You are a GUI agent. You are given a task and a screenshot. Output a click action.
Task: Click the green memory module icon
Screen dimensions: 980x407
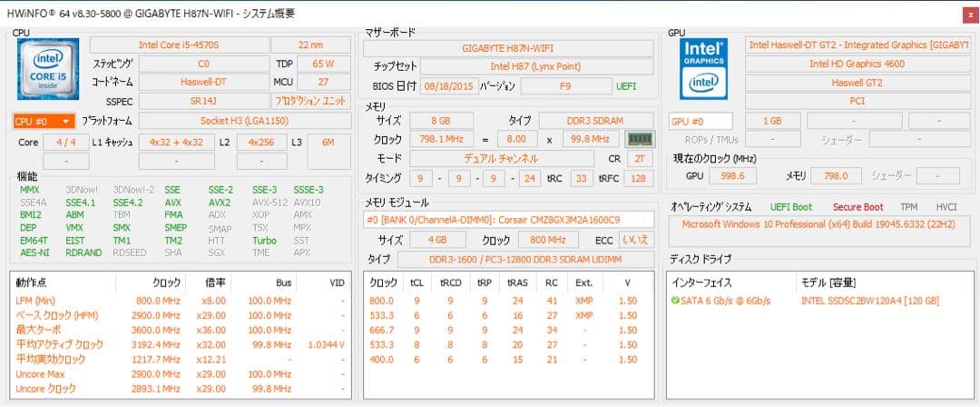640,139
